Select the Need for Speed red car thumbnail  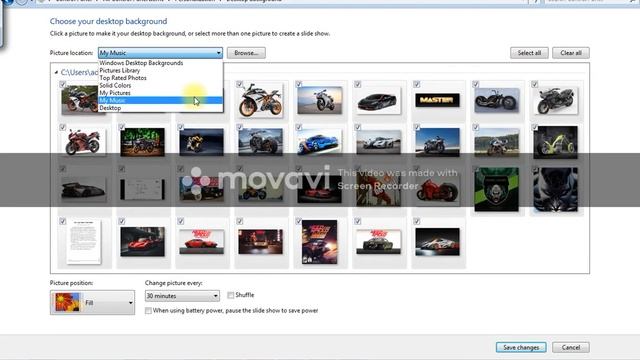pos(201,241)
